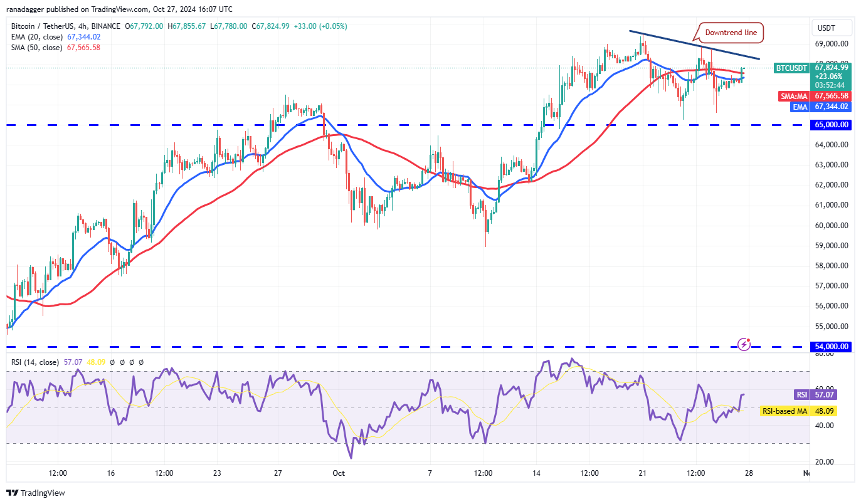Click the teal BTCUSDT price badge

point(791,68)
